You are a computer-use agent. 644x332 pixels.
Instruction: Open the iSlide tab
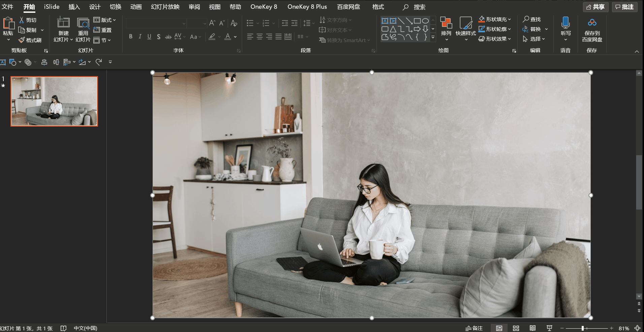tap(52, 7)
